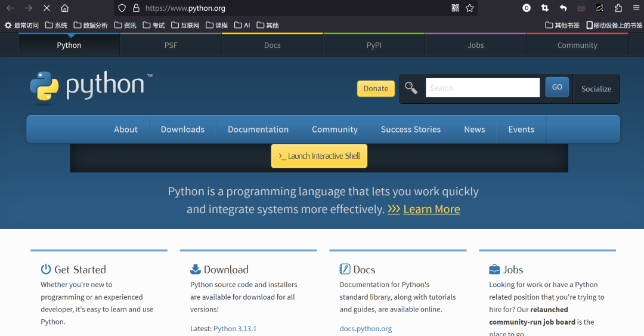Show QR code for this page
The width and height of the screenshot is (644, 336).
[x=455, y=8]
